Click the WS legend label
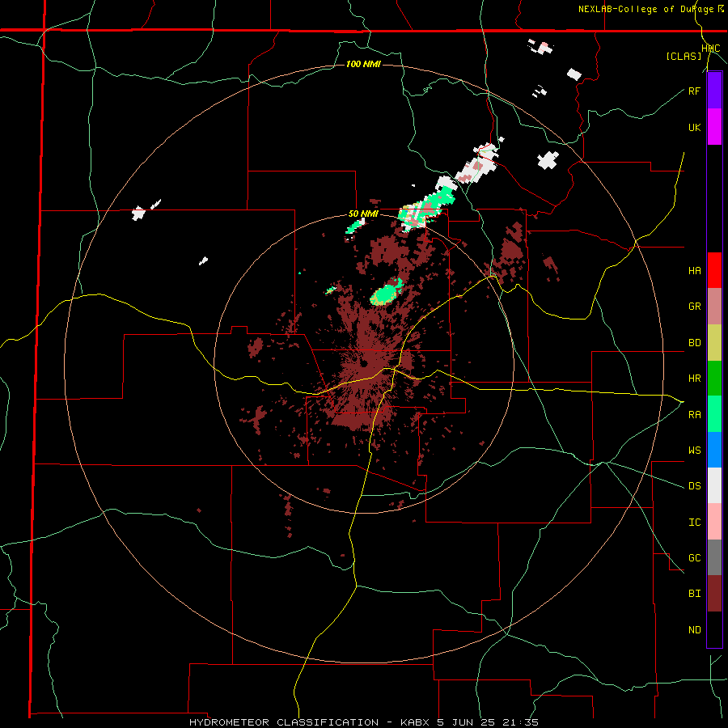The height and width of the screenshot is (728, 728). tap(694, 451)
